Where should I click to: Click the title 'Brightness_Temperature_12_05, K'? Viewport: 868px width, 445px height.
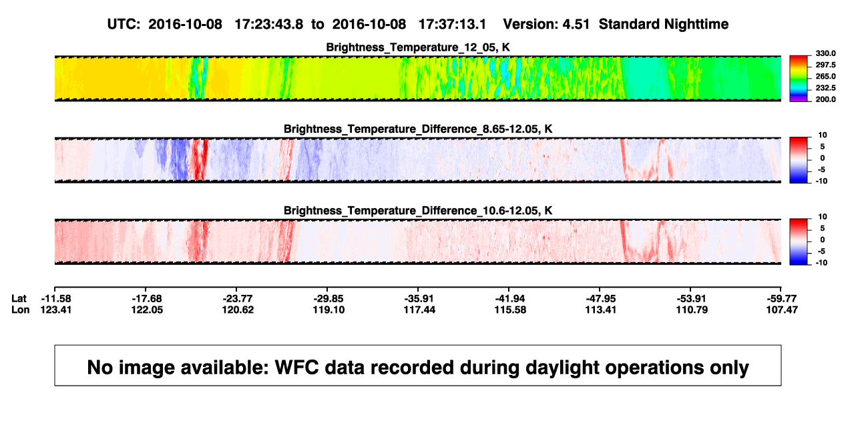pos(418,47)
